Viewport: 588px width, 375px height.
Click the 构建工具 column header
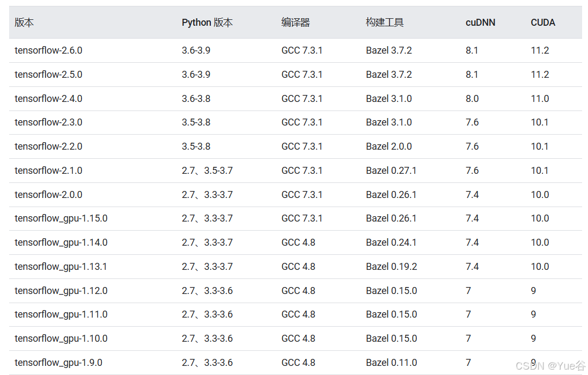coord(384,23)
